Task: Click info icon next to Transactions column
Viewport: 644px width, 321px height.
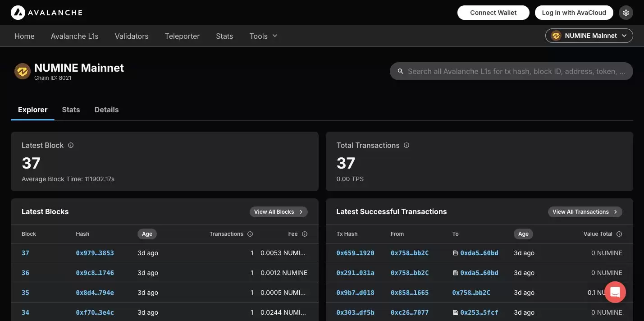Action: 250,234
